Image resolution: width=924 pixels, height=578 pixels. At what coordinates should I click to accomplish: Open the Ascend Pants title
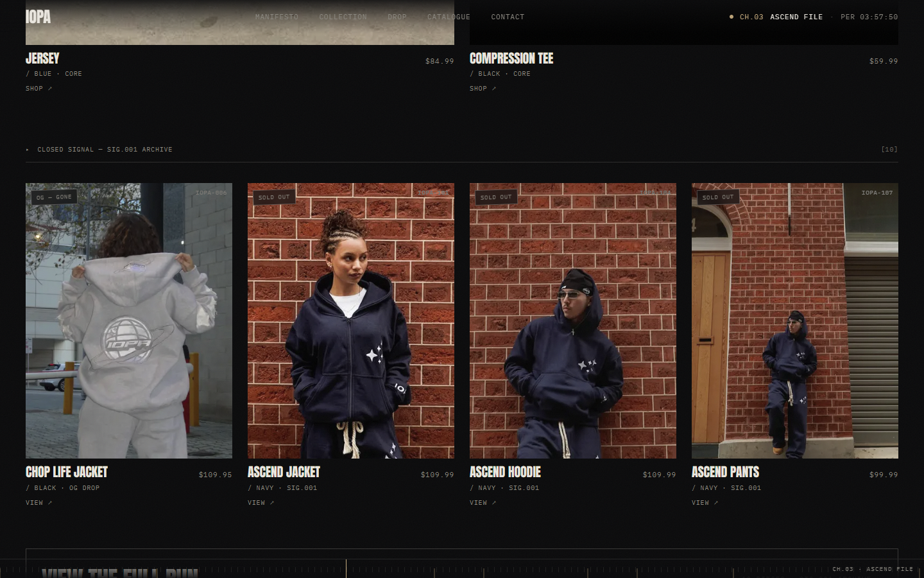coord(725,472)
